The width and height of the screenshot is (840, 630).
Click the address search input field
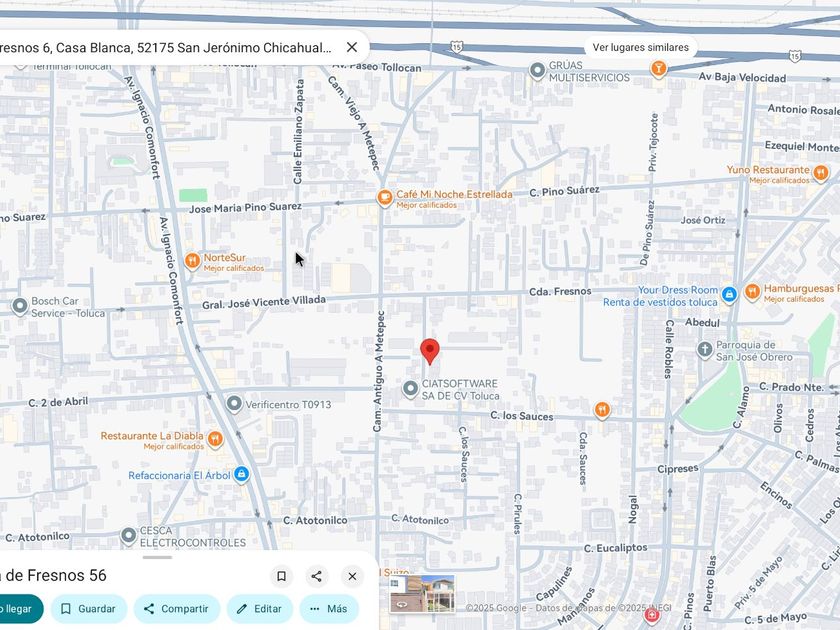166,48
